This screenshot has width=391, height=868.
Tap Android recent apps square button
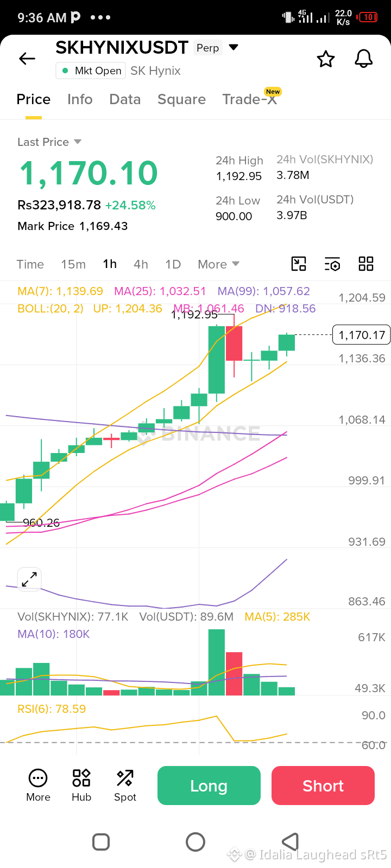[x=101, y=842]
